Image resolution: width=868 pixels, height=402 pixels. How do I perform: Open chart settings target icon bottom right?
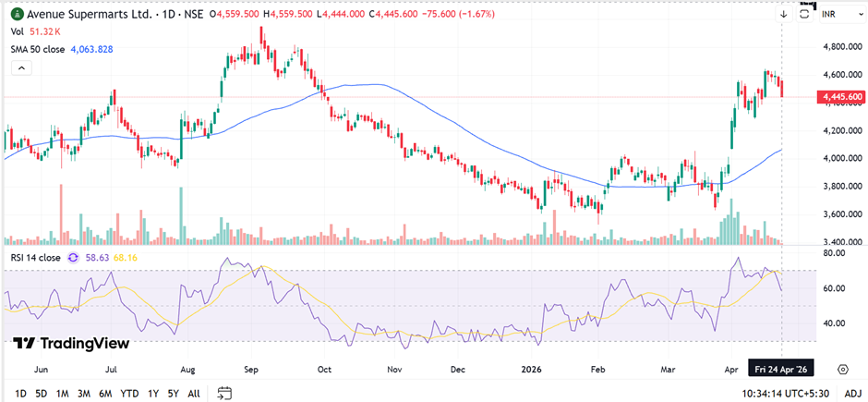pos(842,369)
